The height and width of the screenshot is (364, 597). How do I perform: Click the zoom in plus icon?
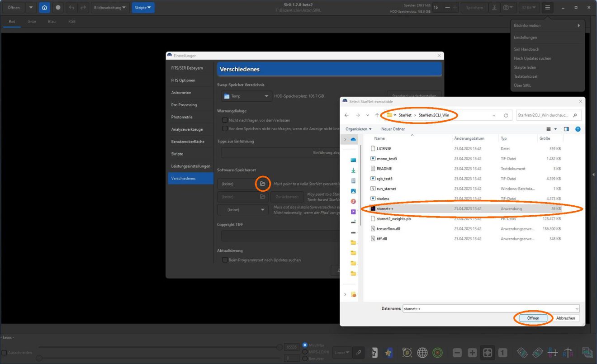pos(472,353)
